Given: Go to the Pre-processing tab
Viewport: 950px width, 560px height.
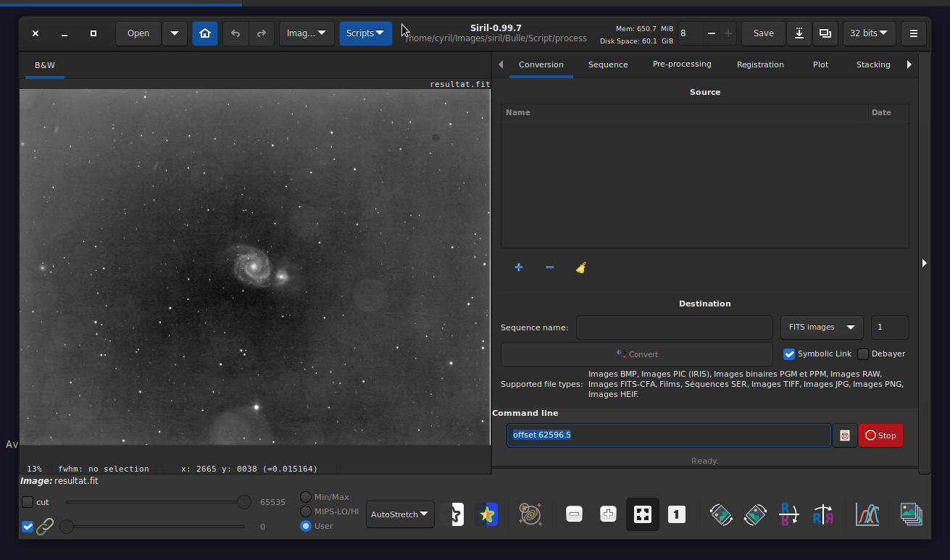Looking at the screenshot, I should coord(682,64).
